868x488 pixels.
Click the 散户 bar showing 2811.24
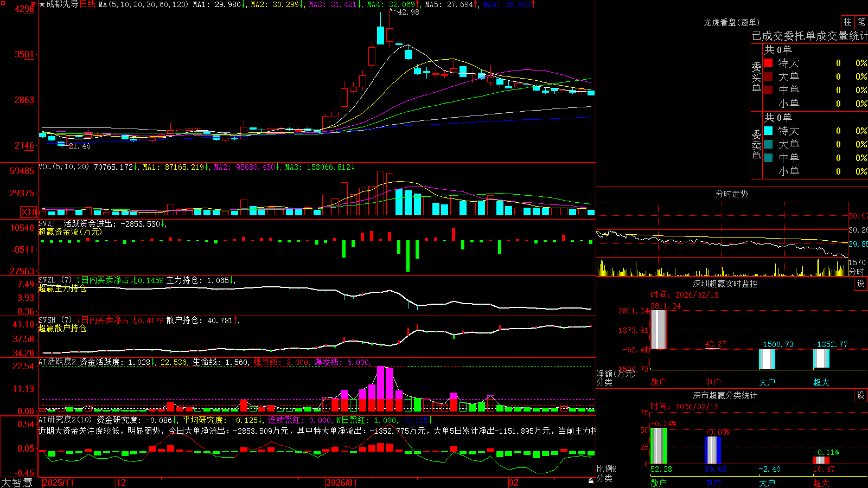coord(659,329)
